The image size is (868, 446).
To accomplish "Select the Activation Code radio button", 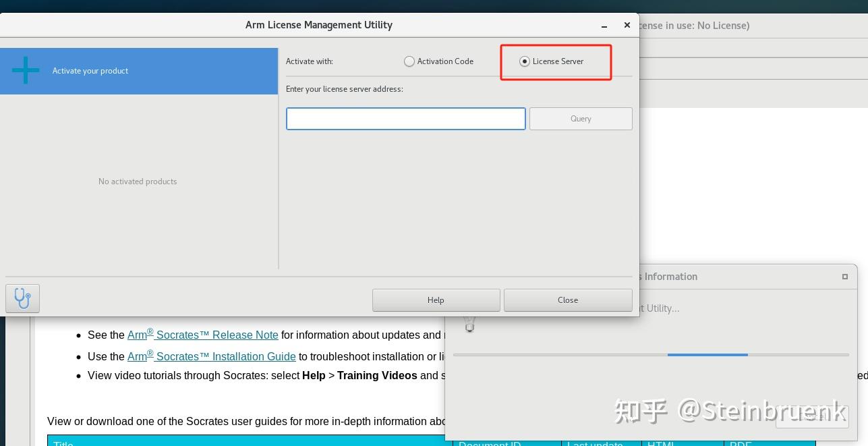I will click(x=409, y=61).
